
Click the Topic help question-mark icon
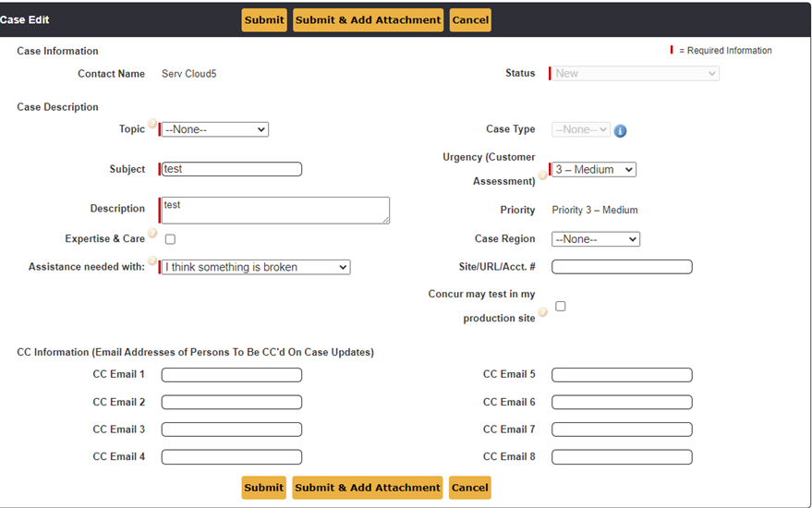[x=152, y=123]
